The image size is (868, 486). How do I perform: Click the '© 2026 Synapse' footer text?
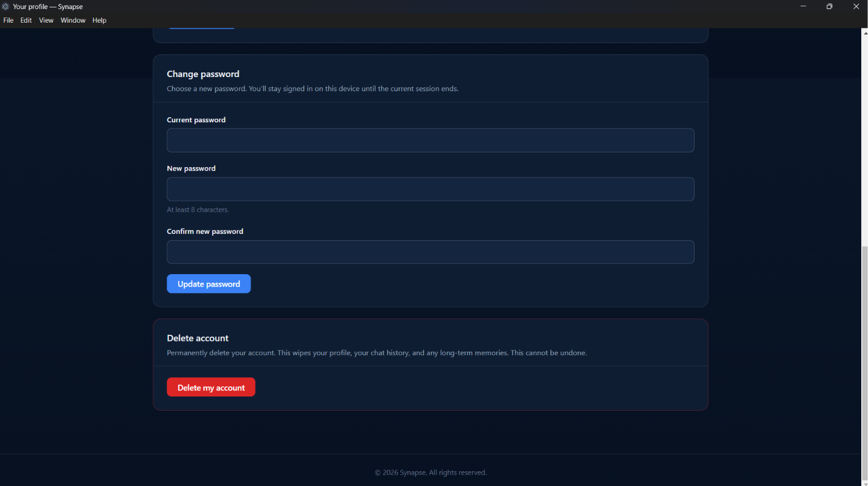430,472
